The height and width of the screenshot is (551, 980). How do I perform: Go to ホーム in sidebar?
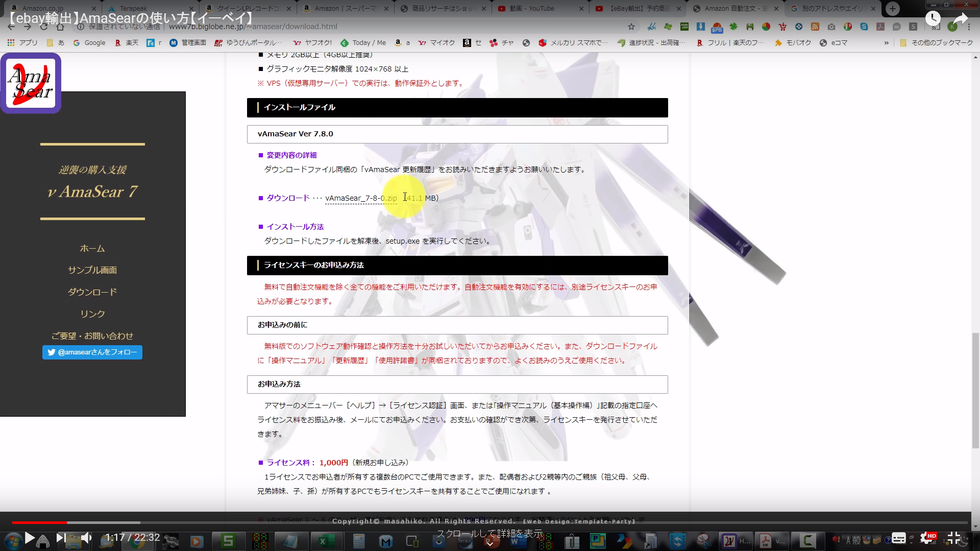(x=92, y=249)
